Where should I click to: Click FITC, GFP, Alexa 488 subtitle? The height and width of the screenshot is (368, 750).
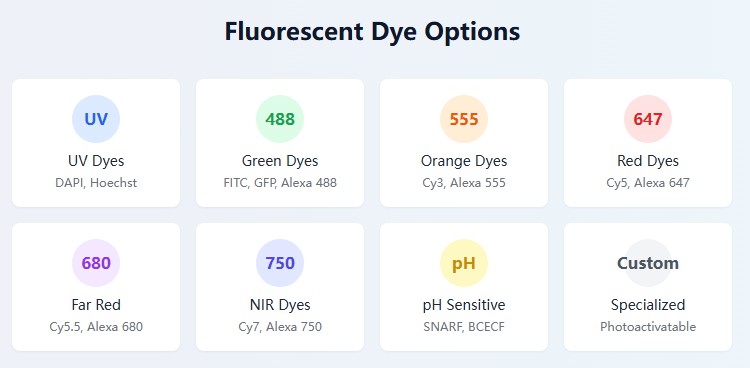[x=280, y=183]
